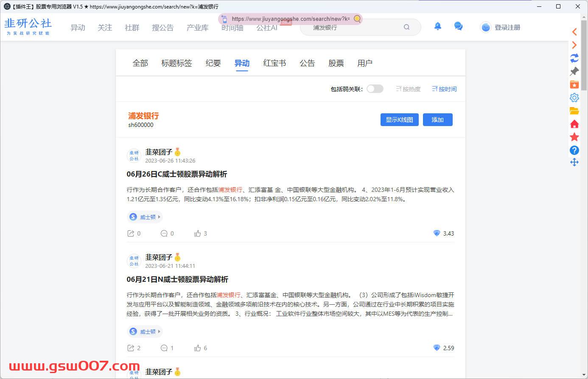Click the red star bookmark icon
Screen dimensions: 588x379
click(x=574, y=137)
